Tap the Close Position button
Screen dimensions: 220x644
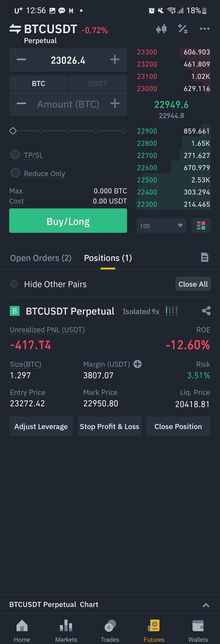point(178,426)
